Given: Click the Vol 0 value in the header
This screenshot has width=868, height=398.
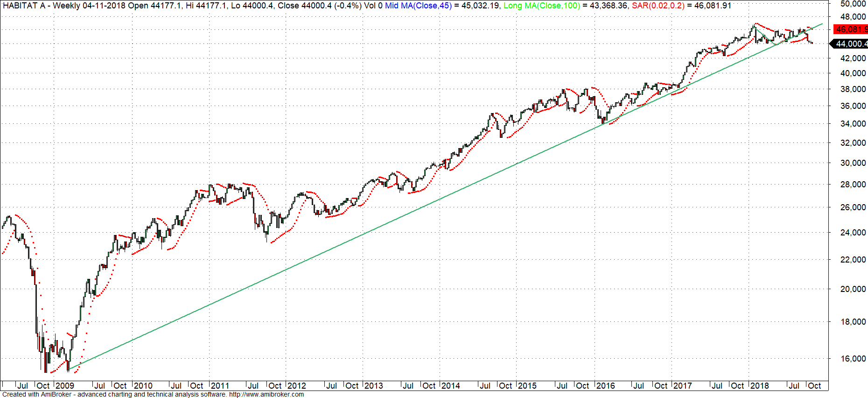Looking at the screenshot, I should pyautogui.click(x=373, y=6).
